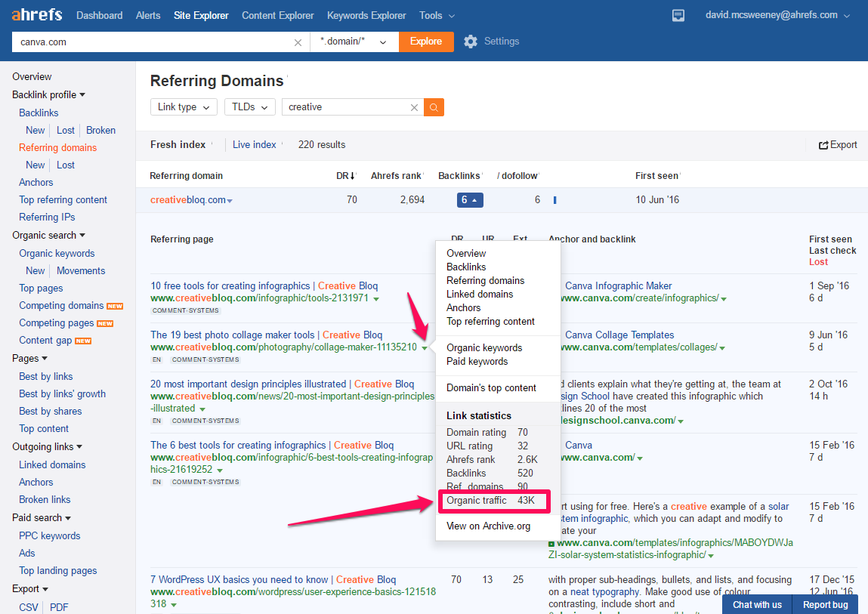This screenshot has width=868, height=614.
Task: Open Best by links' growth sidebar
Action: [62, 394]
